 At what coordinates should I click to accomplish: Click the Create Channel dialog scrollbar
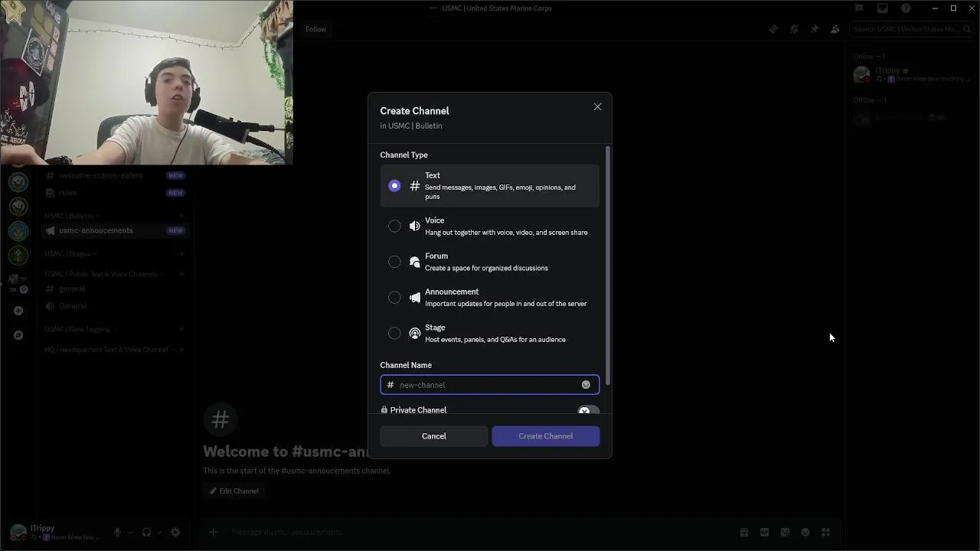tap(608, 266)
